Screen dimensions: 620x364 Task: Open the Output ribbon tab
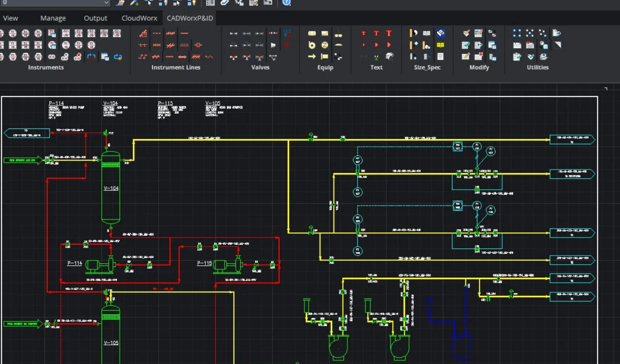(x=95, y=18)
